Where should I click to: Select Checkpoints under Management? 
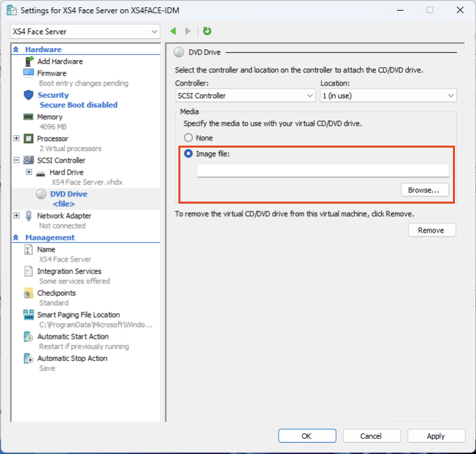click(57, 293)
